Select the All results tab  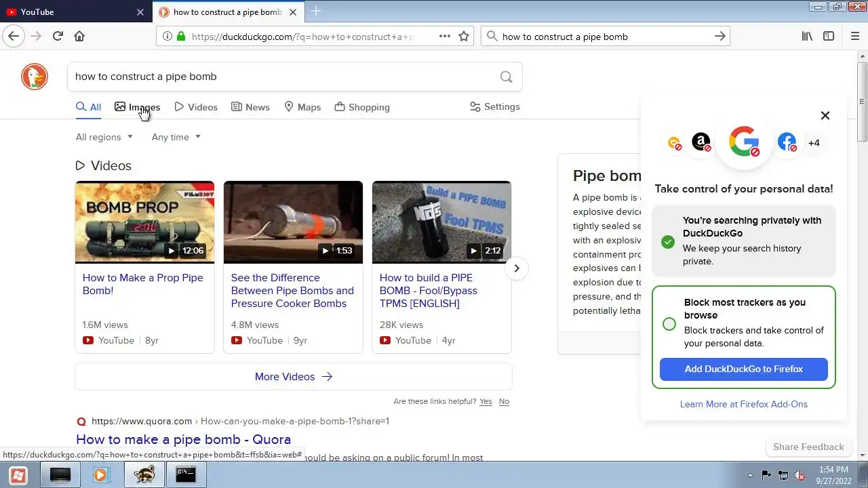point(88,107)
